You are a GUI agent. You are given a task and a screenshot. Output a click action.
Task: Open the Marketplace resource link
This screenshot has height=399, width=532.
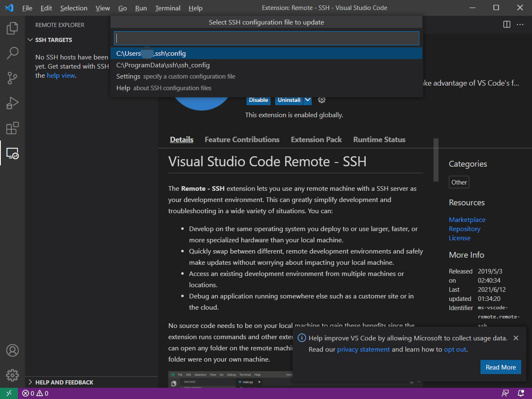tap(467, 219)
